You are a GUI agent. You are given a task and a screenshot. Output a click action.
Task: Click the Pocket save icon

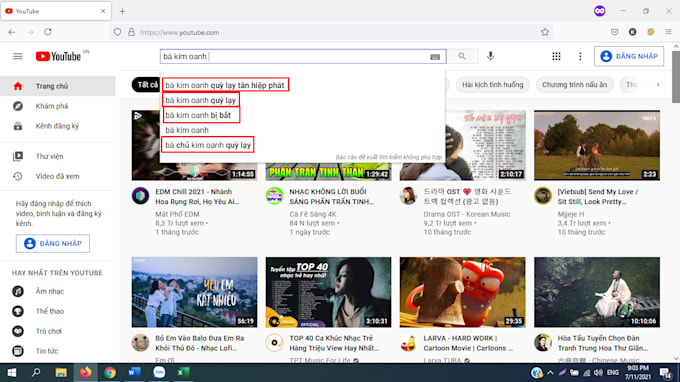tap(615, 32)
